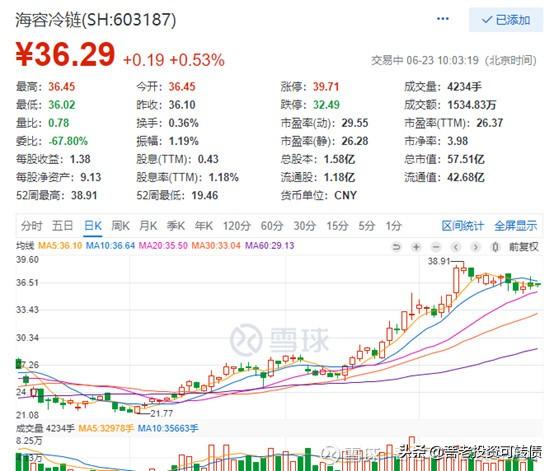Viewport: 554px width, 471px height.
Task: Switch to the 15分 chart
Action: tap(337, 225)
